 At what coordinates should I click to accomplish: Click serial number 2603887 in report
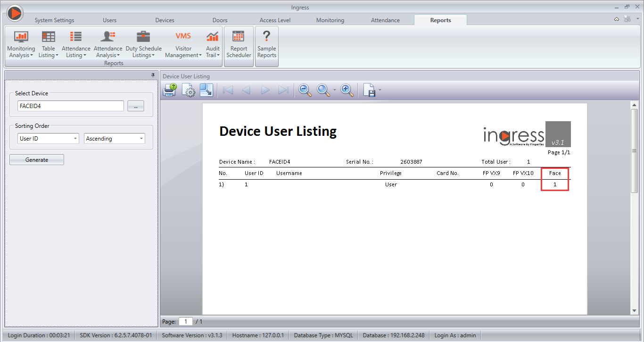tap(411, 162)
